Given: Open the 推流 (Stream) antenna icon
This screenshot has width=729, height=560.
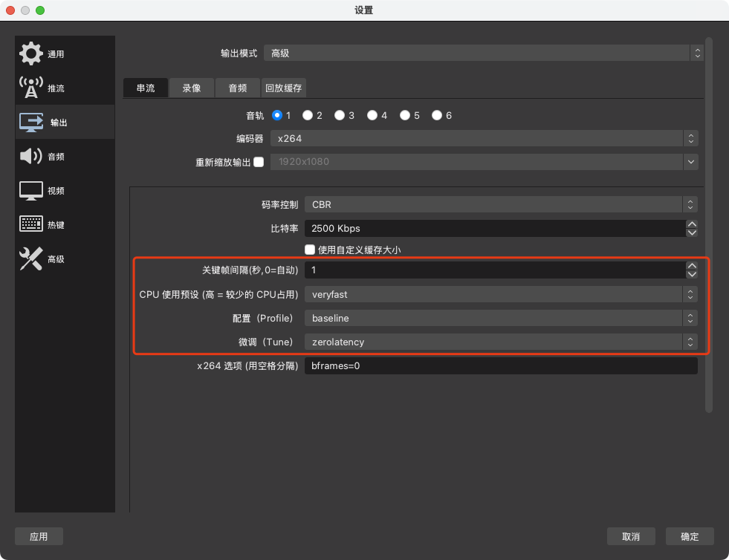Looking at the screenshot, I should click(31, 88).
